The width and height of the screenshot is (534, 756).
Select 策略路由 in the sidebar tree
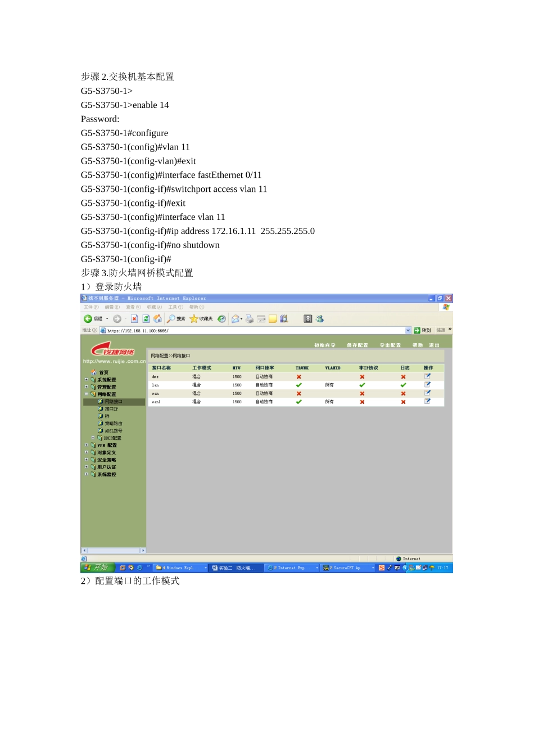[114, 424]
